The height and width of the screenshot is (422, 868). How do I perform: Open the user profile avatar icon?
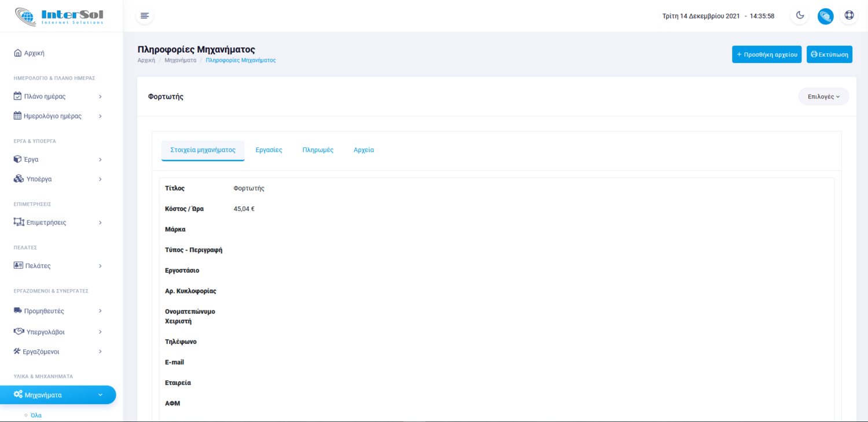click(825, 16)
